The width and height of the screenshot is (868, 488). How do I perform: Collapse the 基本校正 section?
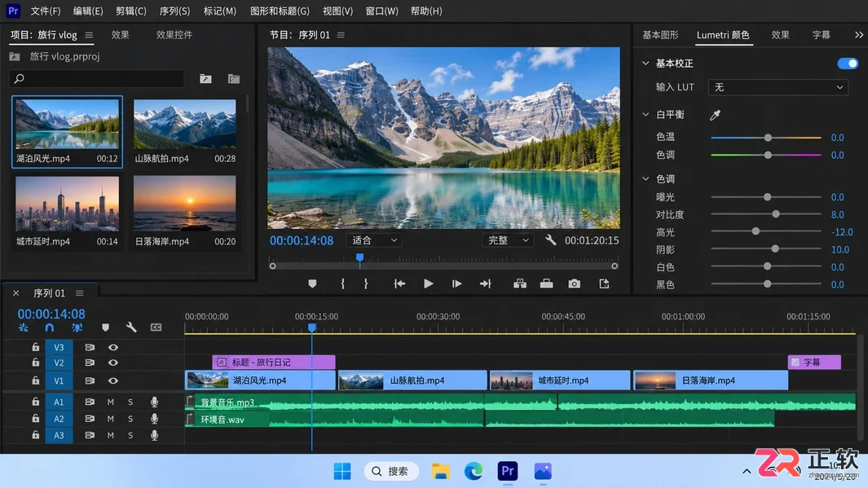coord(645,63)
